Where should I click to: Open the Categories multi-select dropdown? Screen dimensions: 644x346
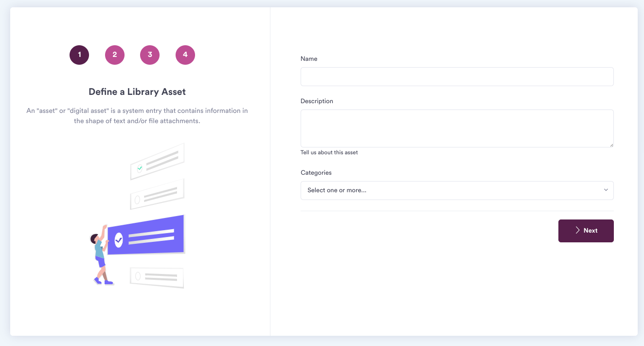tap(457, 190)
